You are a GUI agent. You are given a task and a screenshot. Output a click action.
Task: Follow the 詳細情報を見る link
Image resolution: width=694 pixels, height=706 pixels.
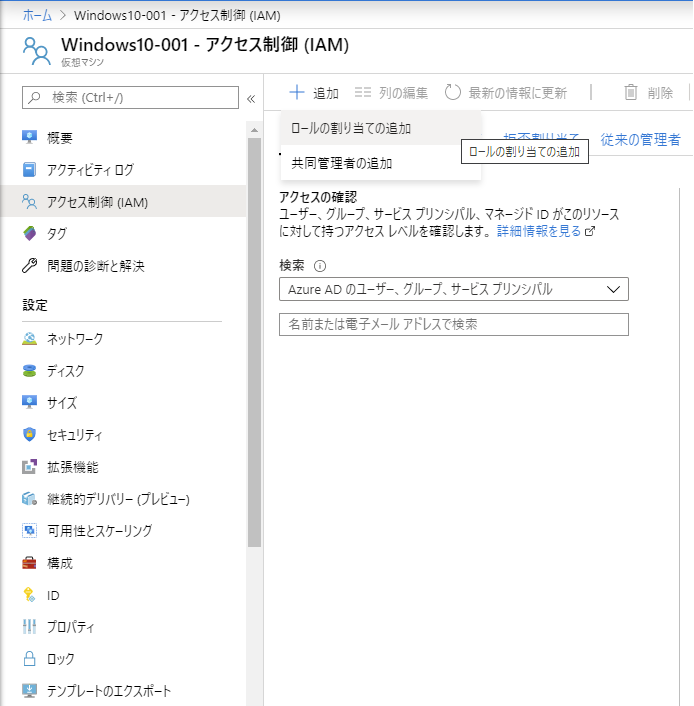pos(539,231)
